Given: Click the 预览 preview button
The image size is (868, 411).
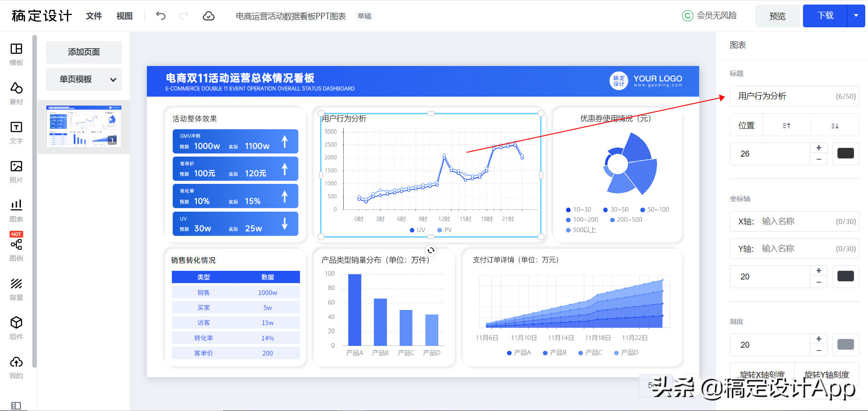Looking at the screenshot, I should click(x=777, y=16).
